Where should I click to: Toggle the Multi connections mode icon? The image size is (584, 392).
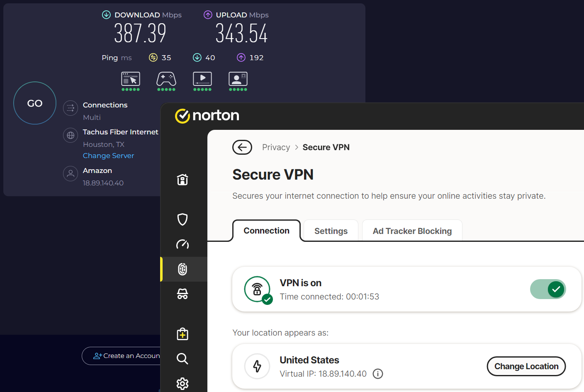[71, 108]
